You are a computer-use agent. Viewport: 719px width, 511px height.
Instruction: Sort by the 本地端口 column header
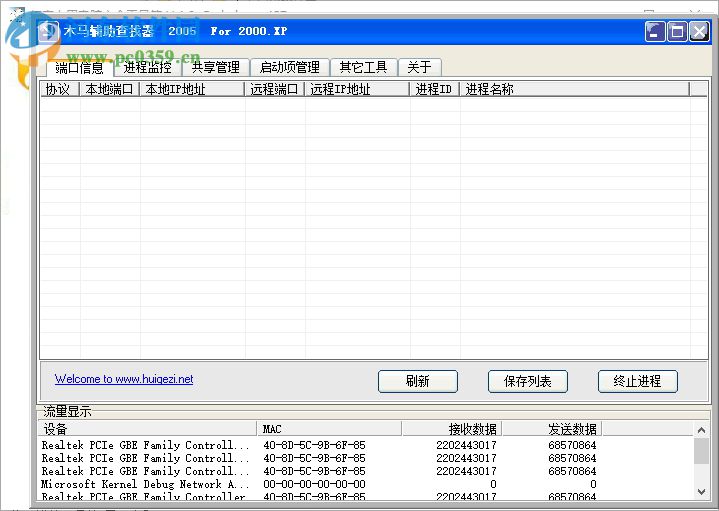click(x=110, y=89)
